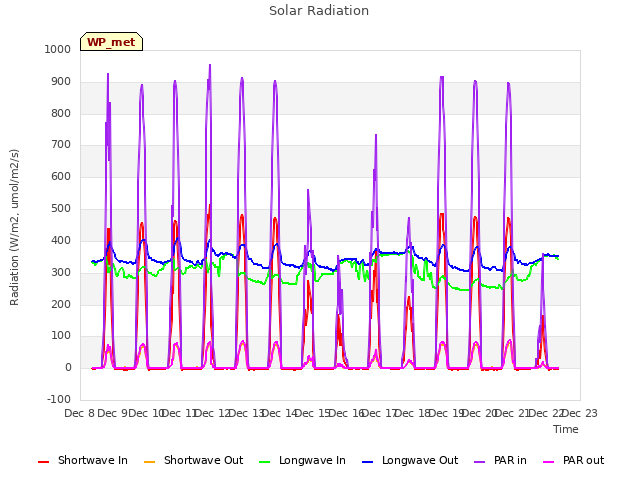640x480 pixels.
Task: Click the 900 y-axis tick label
Action: pyautogui.click(x=61, y=81)
